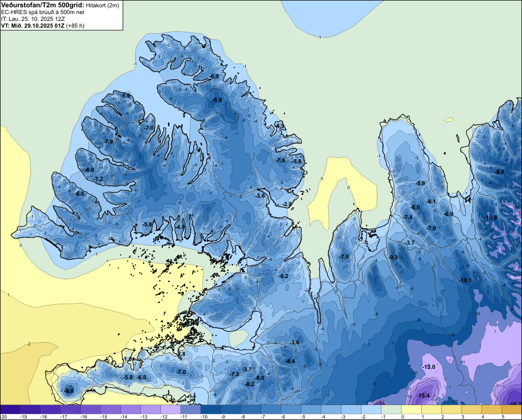
Task: Click the -6.0 temperature label
Action: click(142, 377)
